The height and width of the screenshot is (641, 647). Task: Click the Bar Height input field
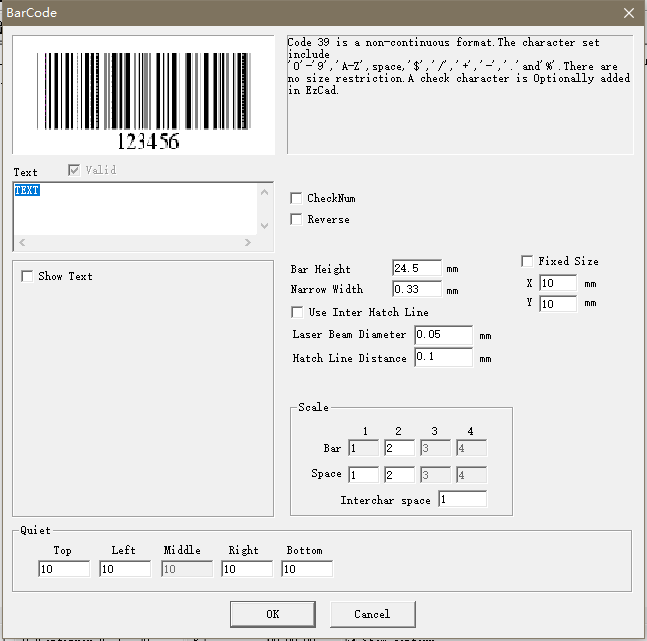pyautogui.click(x=417, y=268)
